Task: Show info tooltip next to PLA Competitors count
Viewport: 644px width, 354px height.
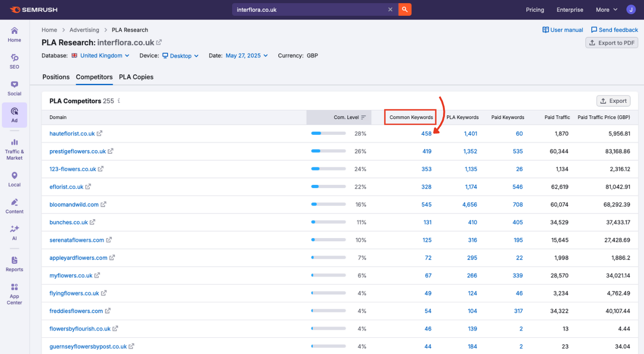Action: (x=119, y=101)
